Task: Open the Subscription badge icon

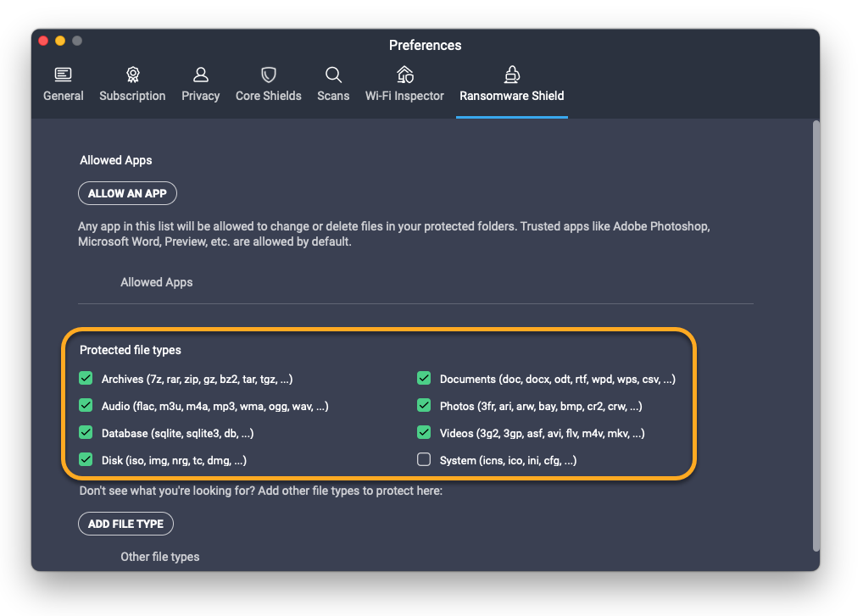Action: 132,75
